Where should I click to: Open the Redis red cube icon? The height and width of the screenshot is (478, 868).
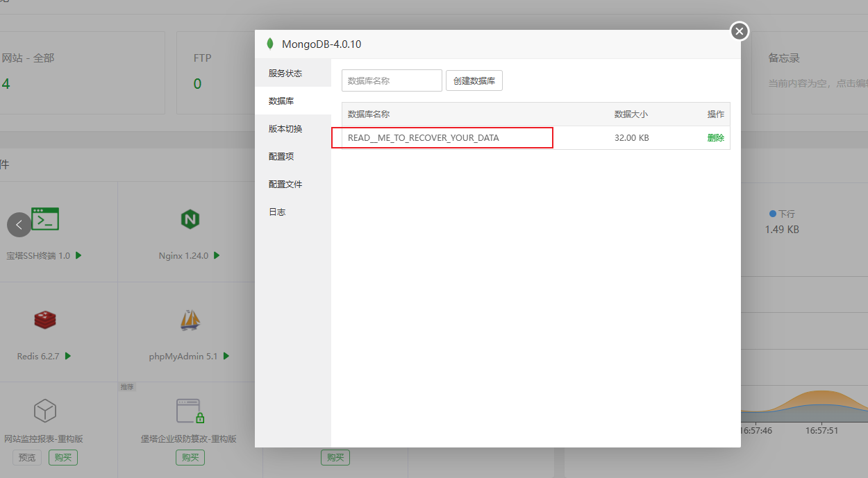click(x=45, y=319)
